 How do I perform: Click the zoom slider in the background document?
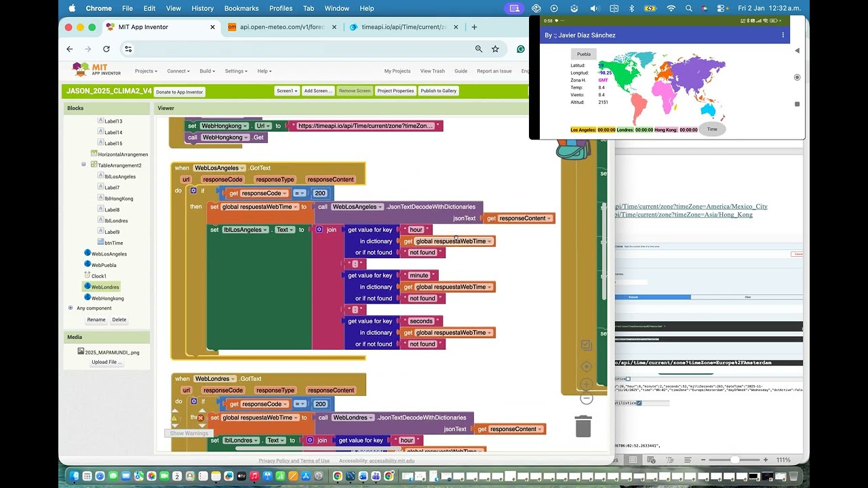click(734, 460)
